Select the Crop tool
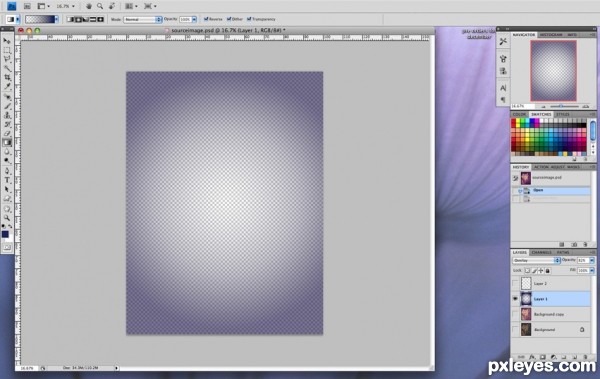 (7, 78)
